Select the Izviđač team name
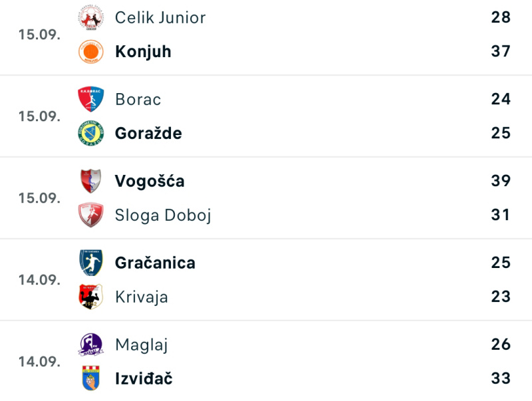532x401 pixels. pos(144,378)
